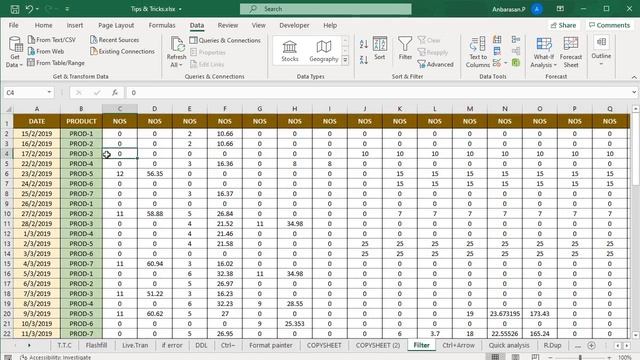
Task: Click the account avatar for Anbarasan.P
Action: 537,9
